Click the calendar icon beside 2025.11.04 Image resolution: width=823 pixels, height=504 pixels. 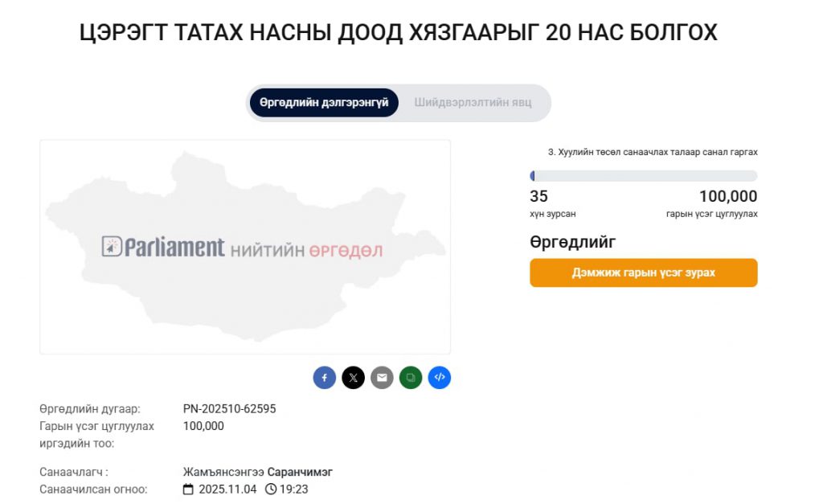188,490
